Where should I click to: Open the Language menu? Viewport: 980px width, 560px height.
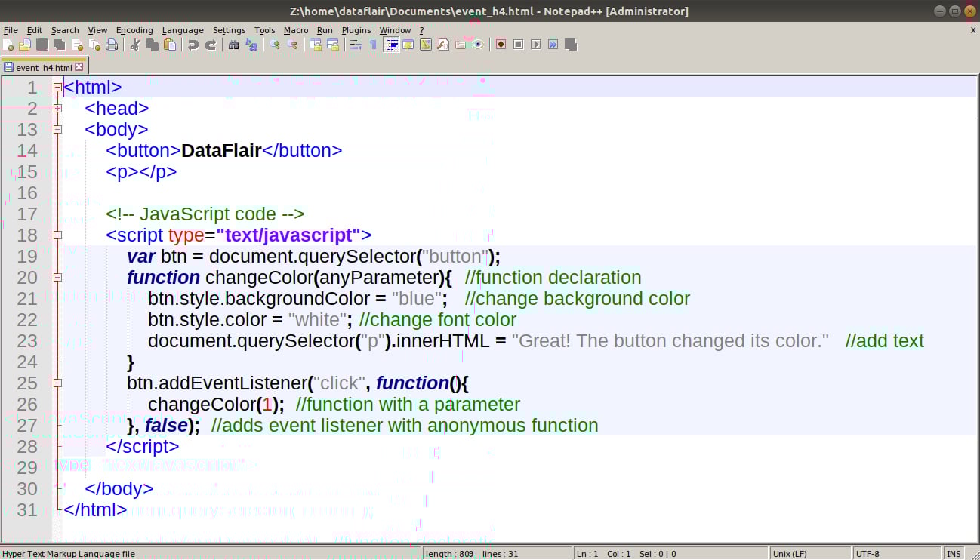pyautogui.click(x=183, y=30)
